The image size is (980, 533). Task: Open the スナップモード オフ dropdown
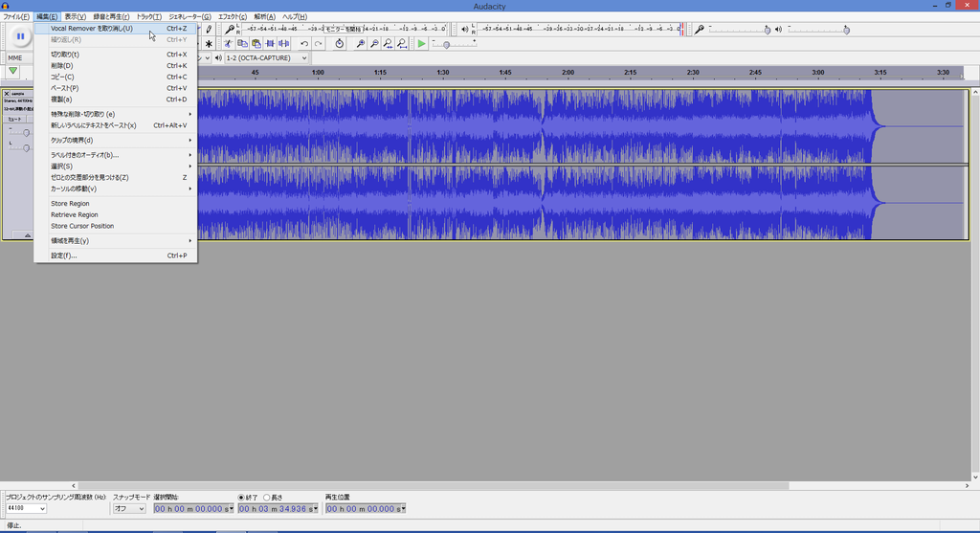(x=129, y=509)
